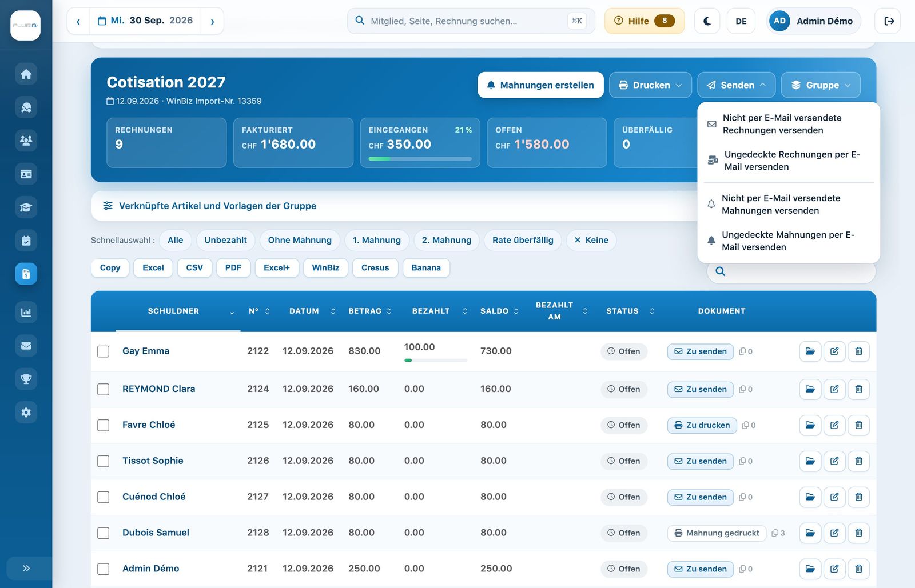
Task: Tick the checkbox for Tissot Sophie
Action: (103, 461)
